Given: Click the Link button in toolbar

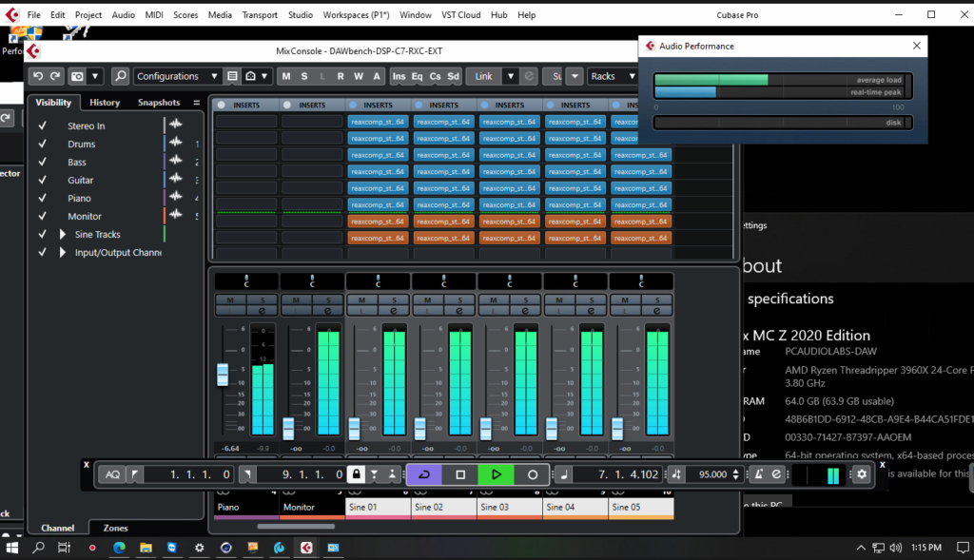Looking at the screenshot, I should 484,76.
